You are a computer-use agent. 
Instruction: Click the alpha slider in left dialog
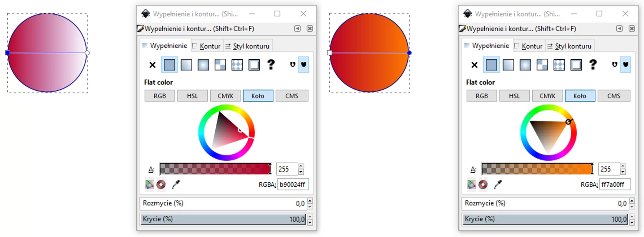point(216,169)
